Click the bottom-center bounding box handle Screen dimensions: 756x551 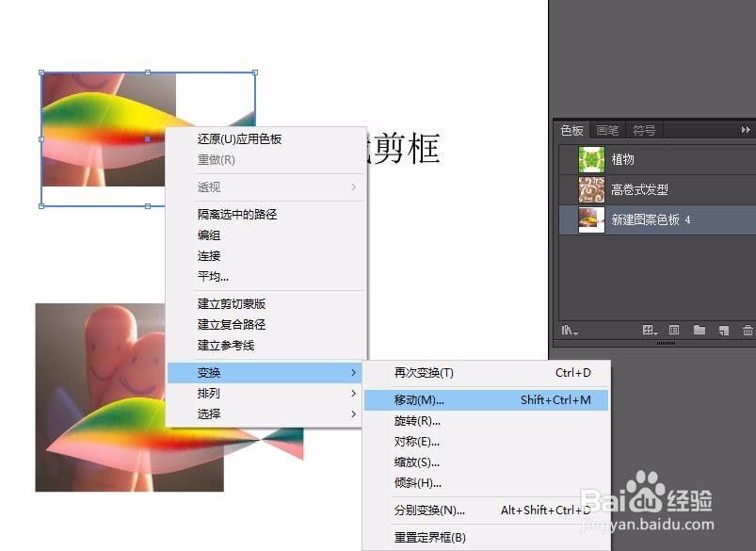[x=148, y=206]
